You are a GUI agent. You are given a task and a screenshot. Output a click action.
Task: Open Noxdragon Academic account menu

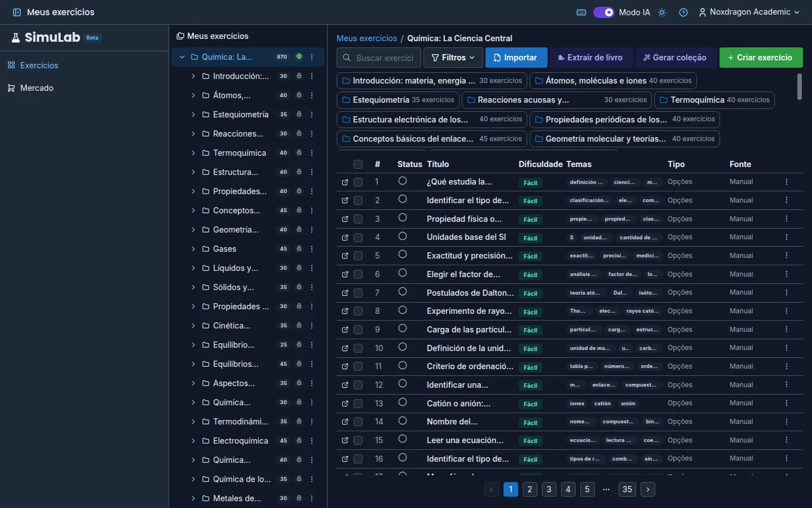click(x=749, y=12)
